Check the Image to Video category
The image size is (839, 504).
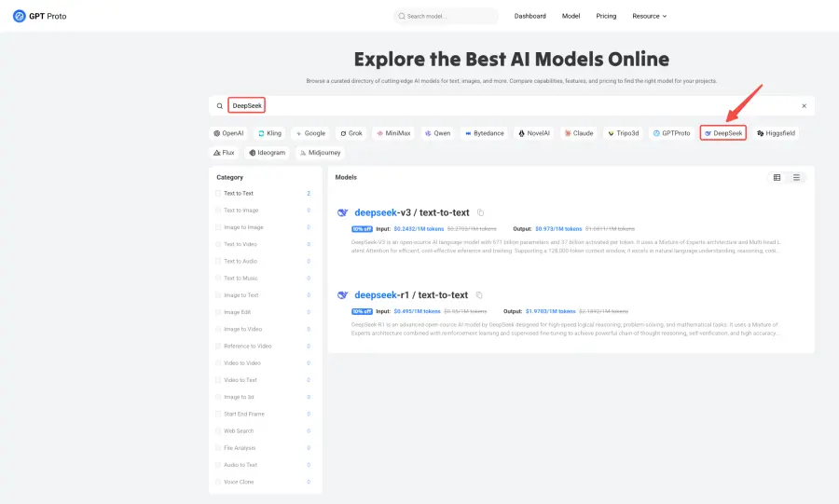[x=218, y=329]
